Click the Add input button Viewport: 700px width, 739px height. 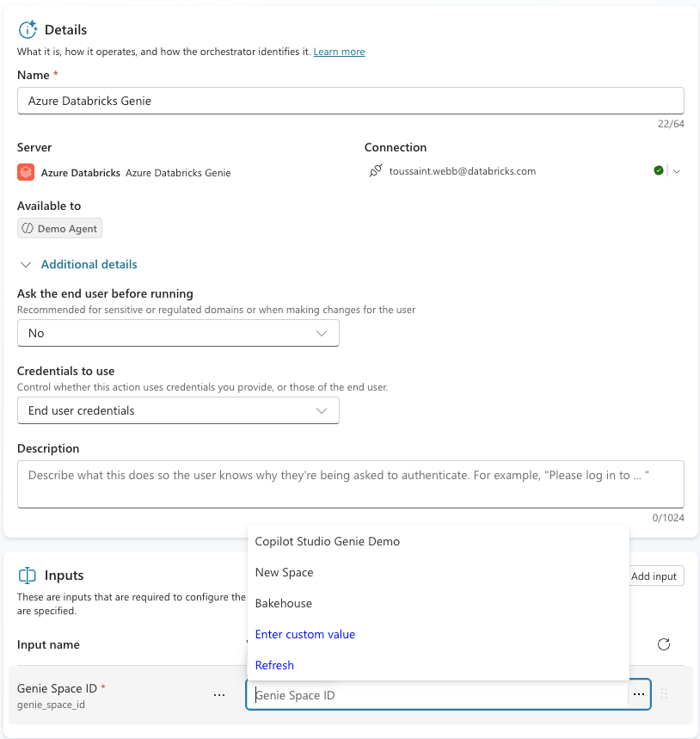[653, 576]
